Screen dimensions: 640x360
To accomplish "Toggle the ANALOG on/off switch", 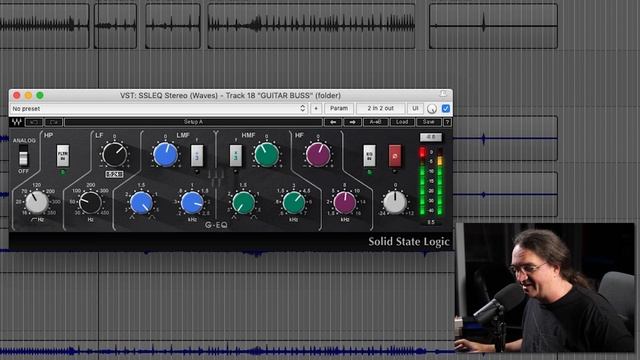I will point(23,155).
